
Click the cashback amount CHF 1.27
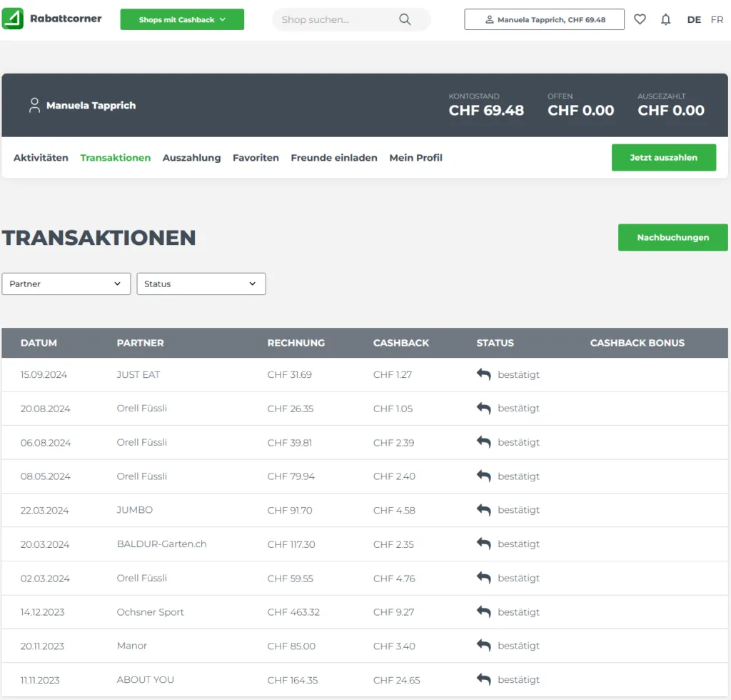393,374
